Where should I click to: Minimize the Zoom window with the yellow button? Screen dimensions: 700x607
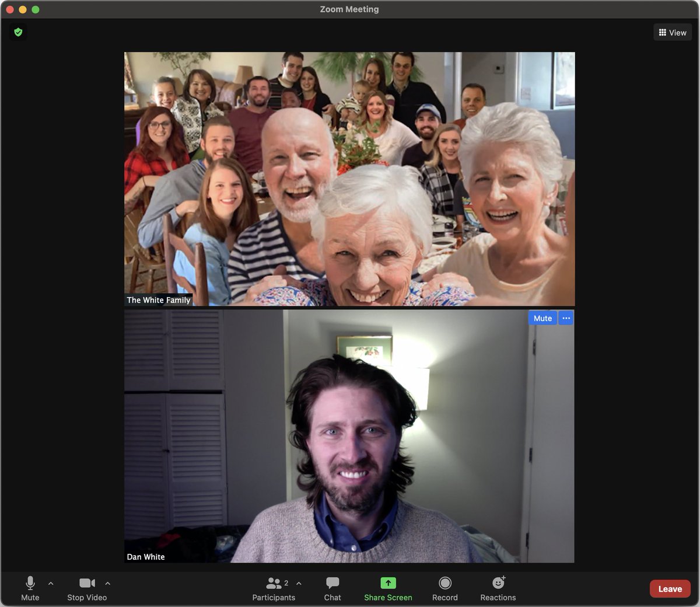[23, 9]
